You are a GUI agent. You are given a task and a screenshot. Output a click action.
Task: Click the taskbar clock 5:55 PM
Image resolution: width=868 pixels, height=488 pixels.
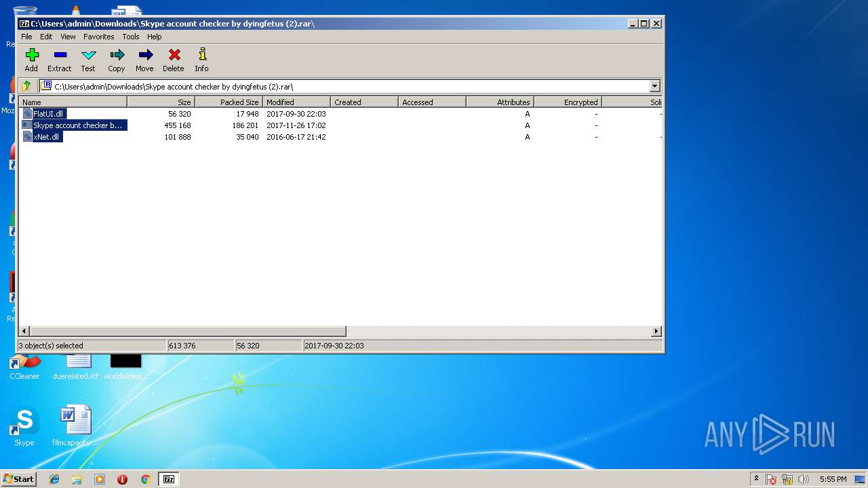(x=833, y=479)
